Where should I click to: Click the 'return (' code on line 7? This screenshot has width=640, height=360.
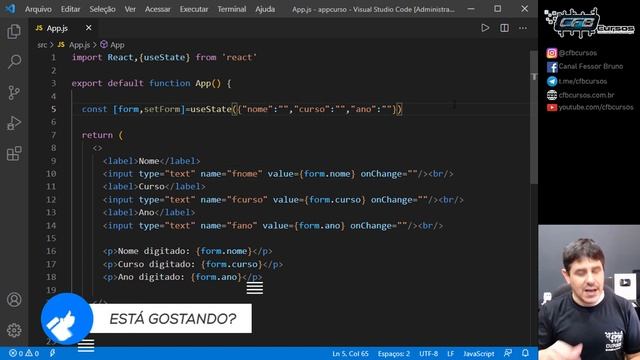(102, 135)
